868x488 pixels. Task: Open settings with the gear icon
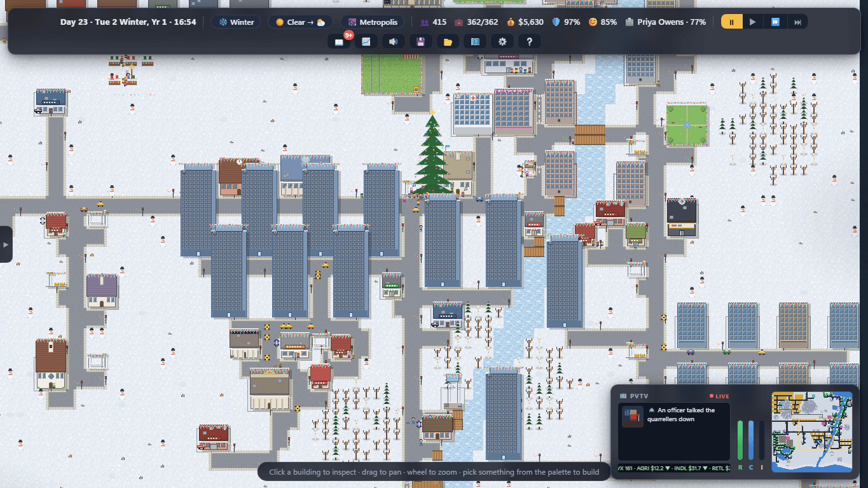coord(502,41)
